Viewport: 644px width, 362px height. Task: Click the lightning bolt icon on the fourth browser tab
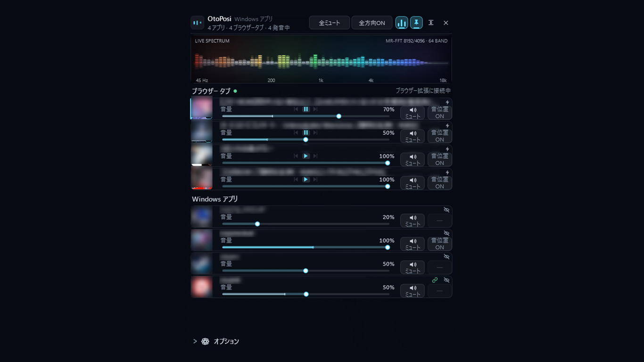point(447,173)
